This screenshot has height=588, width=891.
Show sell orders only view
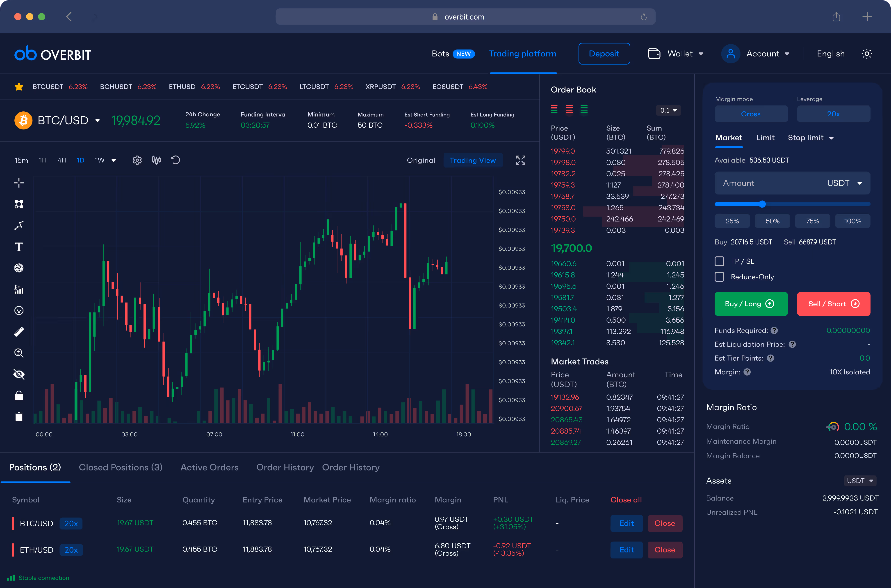click(569, 109)
